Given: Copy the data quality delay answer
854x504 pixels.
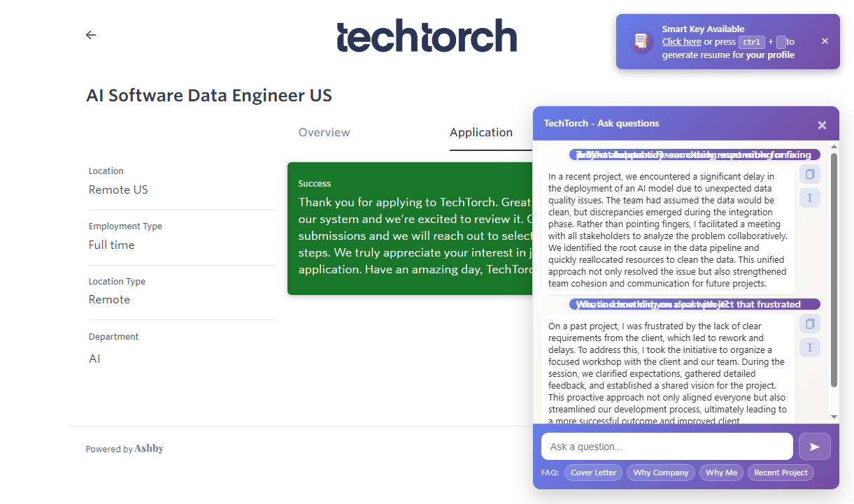Looking at the screenshot, I should point(810,174).
